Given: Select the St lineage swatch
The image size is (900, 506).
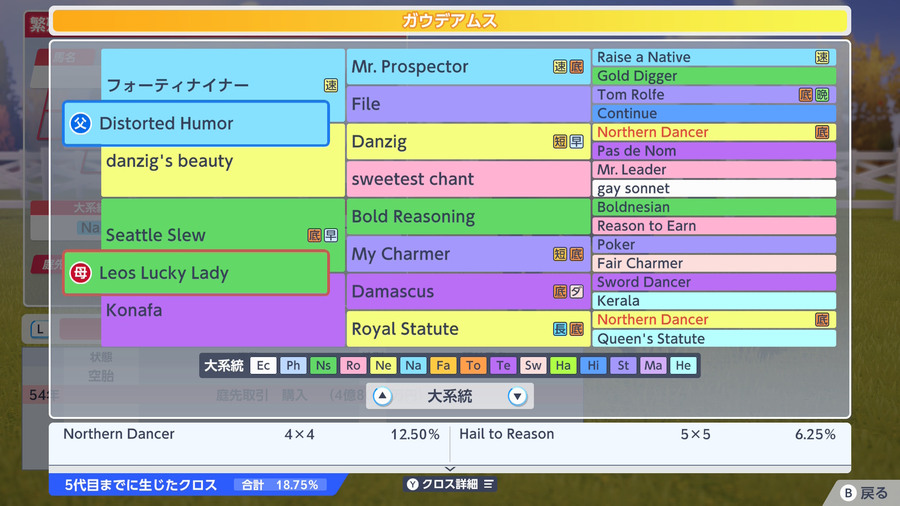Looking at the screenshot, I should [623, 365].
